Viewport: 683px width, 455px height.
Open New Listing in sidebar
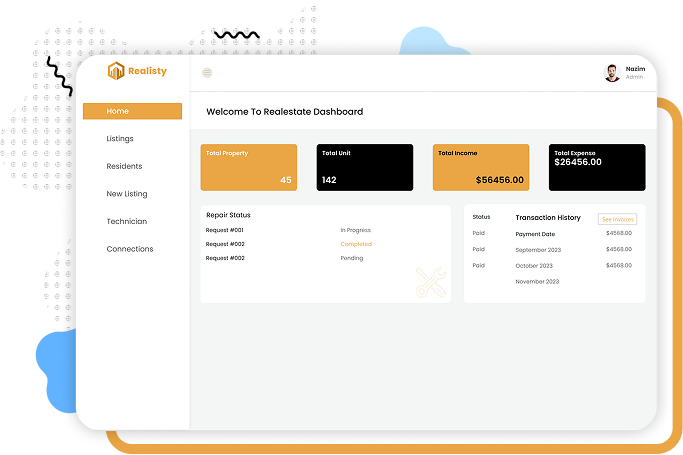click(x=127, y=194)
